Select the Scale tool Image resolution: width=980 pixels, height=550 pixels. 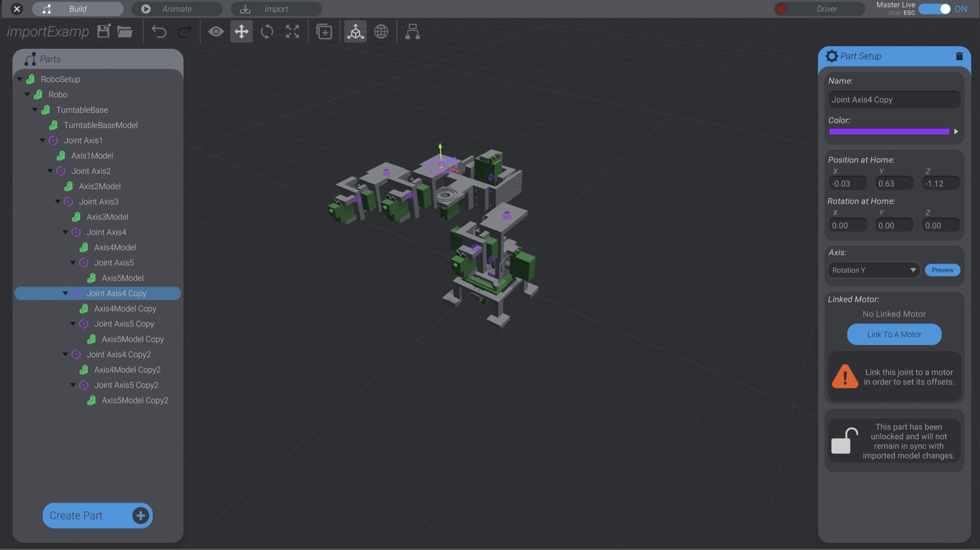point(292,31)
